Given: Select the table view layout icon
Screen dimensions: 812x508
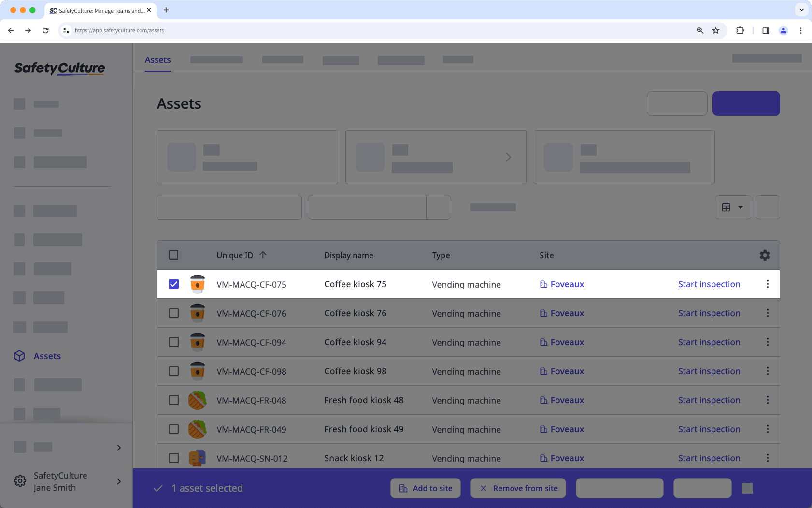Looking at the screenshot, I should [x=727, y=207].
